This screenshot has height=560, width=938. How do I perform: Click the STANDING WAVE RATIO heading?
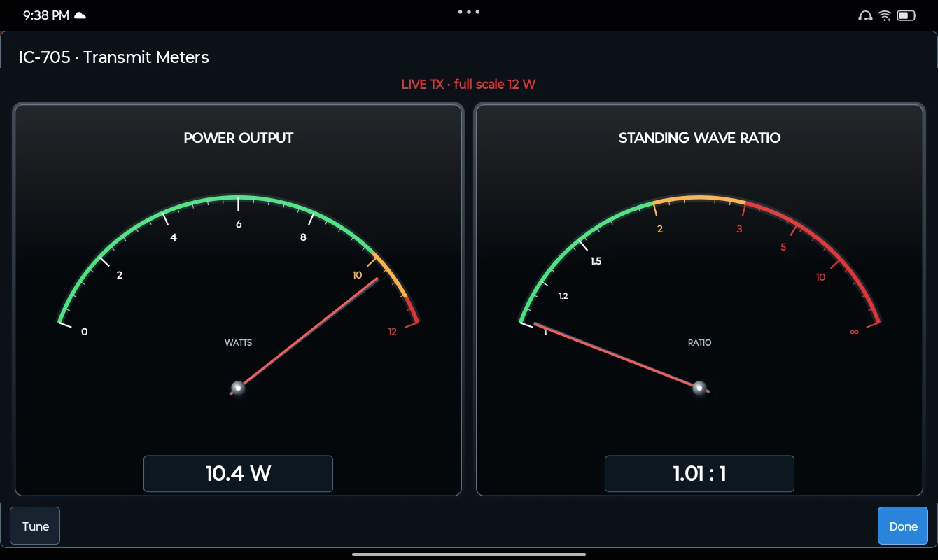pyautogui.click(x=699, y=138)
